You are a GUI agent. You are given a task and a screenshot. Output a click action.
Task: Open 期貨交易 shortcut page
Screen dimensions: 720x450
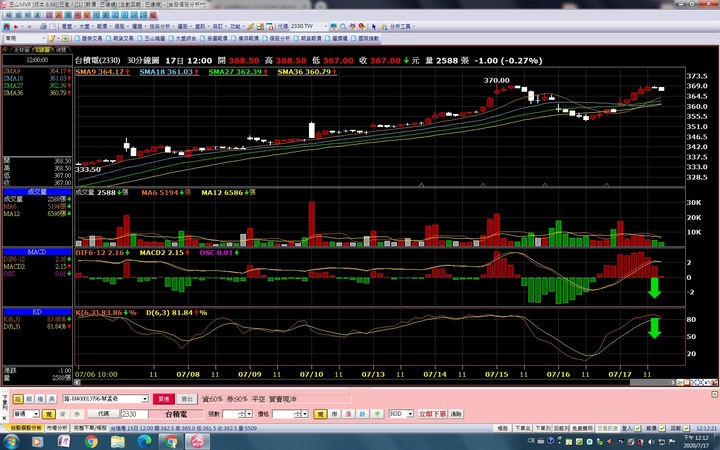click(120, 39)
